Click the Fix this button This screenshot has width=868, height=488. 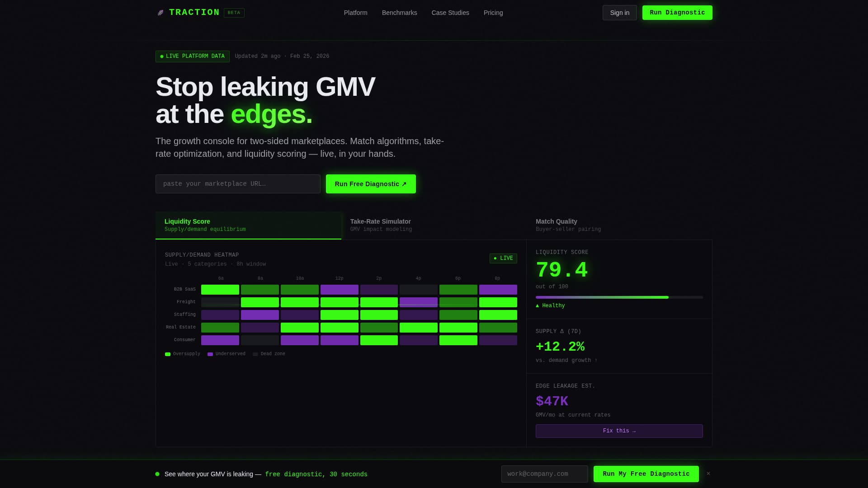pos(619,431)
